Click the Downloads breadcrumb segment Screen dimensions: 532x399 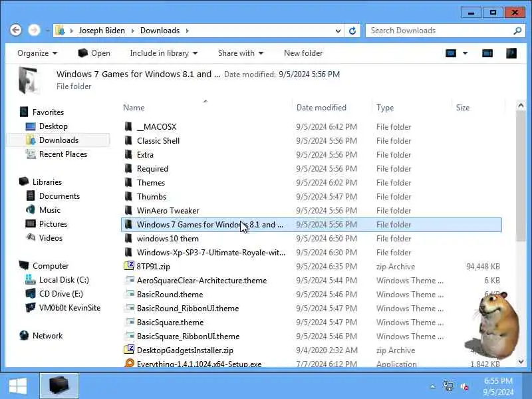[160, 31]
